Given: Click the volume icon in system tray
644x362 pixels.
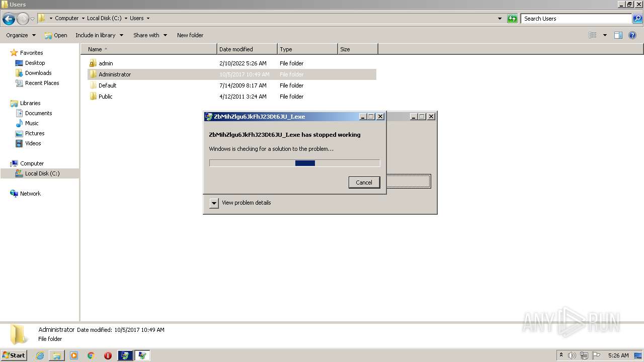Looking at the screenshot, I should (x=572, y=355).
